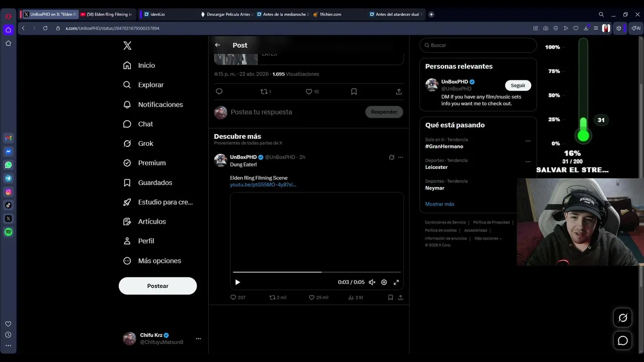Screen dimensions: 644x362
Task: Open the X panel in Opera sidebar
Action: click(x=8, y=219)
